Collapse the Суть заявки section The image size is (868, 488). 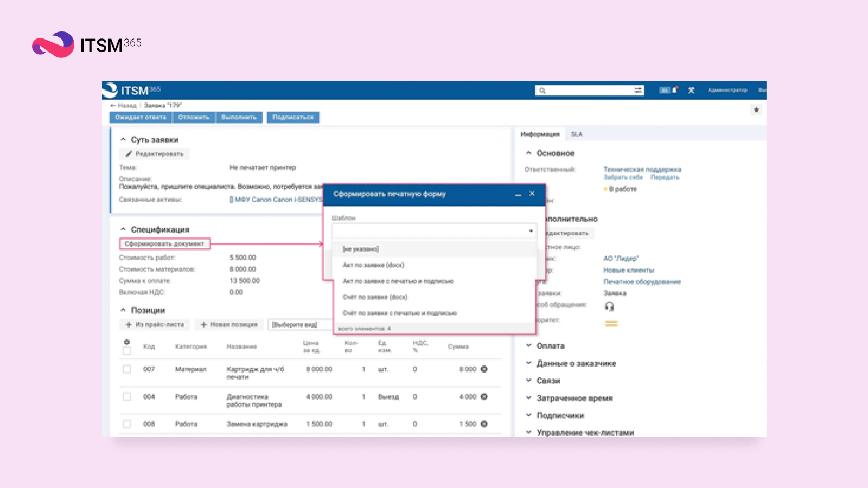123,139
